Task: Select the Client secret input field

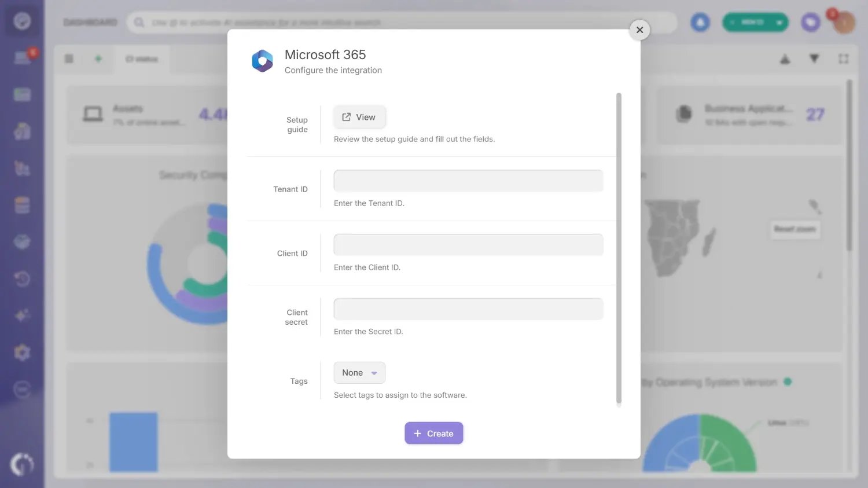Action: [x=468, y=309]
